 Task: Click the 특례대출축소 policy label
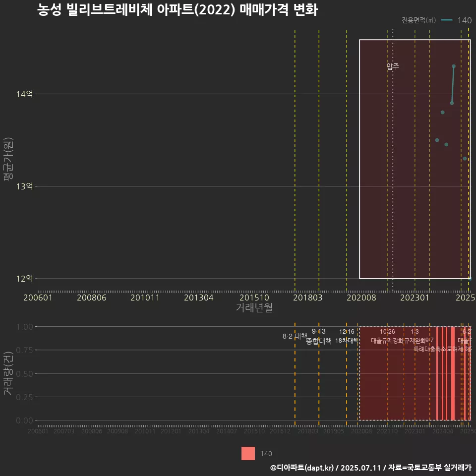pyautogui.click(x=430, y=350)
